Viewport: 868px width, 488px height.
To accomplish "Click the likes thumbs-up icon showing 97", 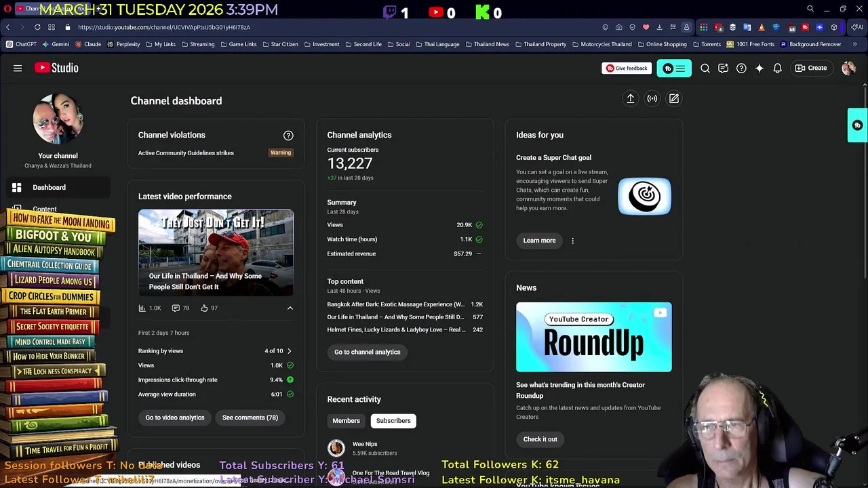I will [x=204, y=308].
